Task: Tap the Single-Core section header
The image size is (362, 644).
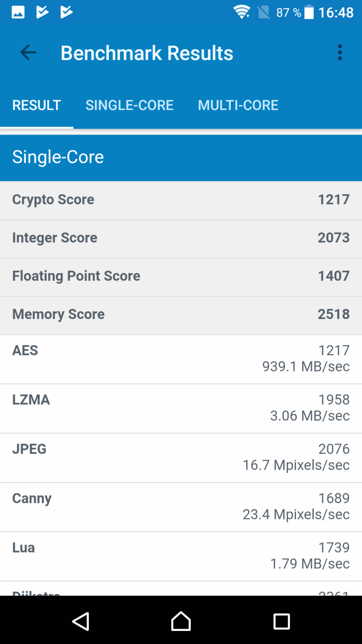Action: pyautogui.click(x=181, y=158)
